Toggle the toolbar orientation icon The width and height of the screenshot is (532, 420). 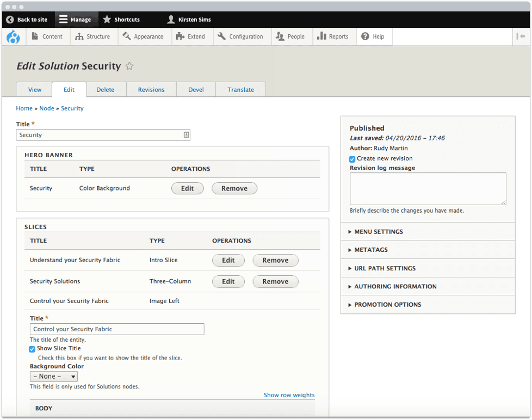521,36
